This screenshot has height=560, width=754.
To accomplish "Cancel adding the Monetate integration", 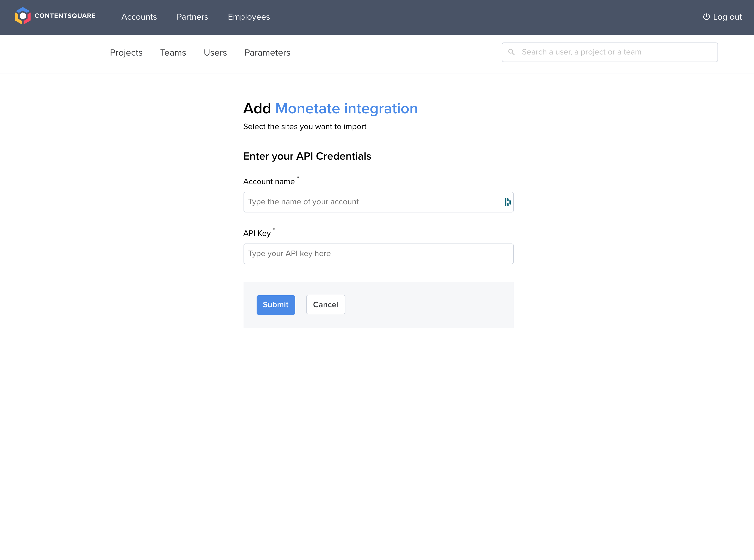I will (x=326, y=305).
